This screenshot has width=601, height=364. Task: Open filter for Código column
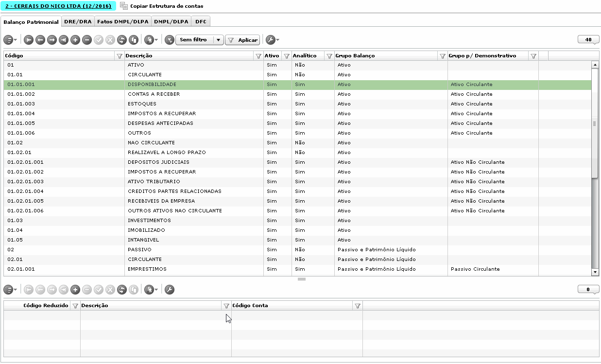coord(120,56)
